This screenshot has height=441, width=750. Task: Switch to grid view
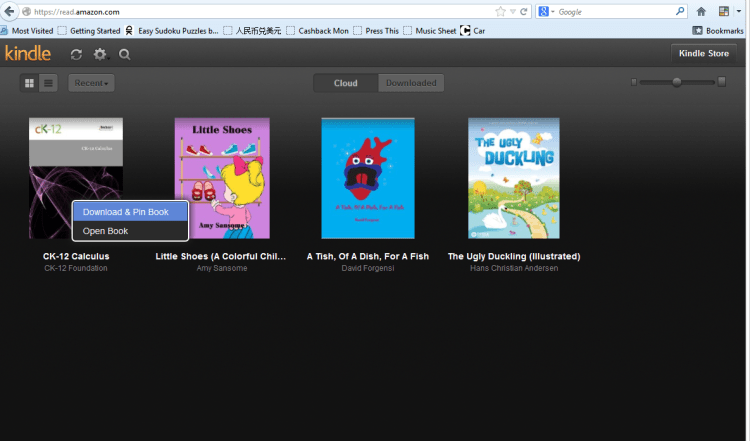pos(29,83)
